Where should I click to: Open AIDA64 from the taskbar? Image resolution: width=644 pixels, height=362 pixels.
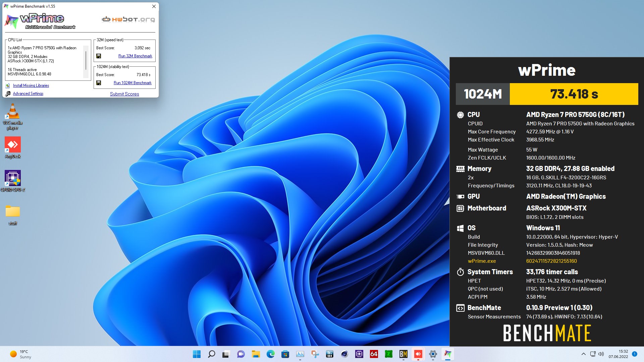[x=374, y=354]
